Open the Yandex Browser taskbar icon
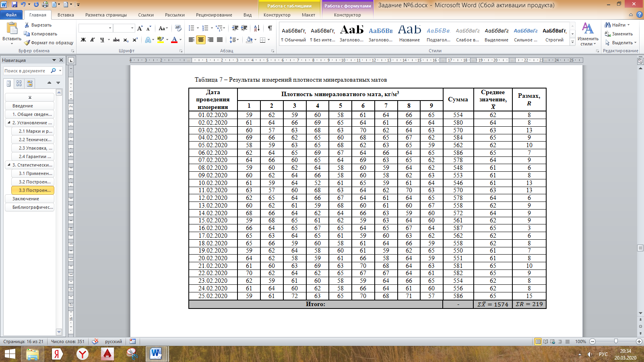 pos(83,354)
